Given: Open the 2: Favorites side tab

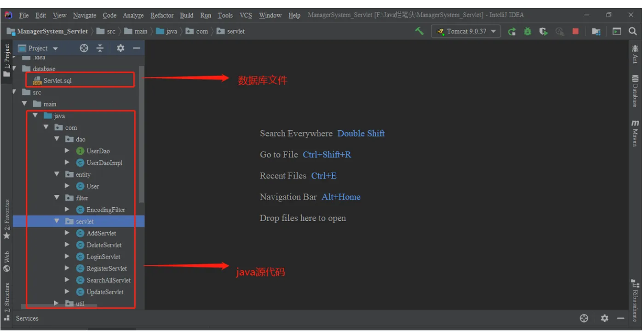Looking at the screenshot, I should click(7, 219).
